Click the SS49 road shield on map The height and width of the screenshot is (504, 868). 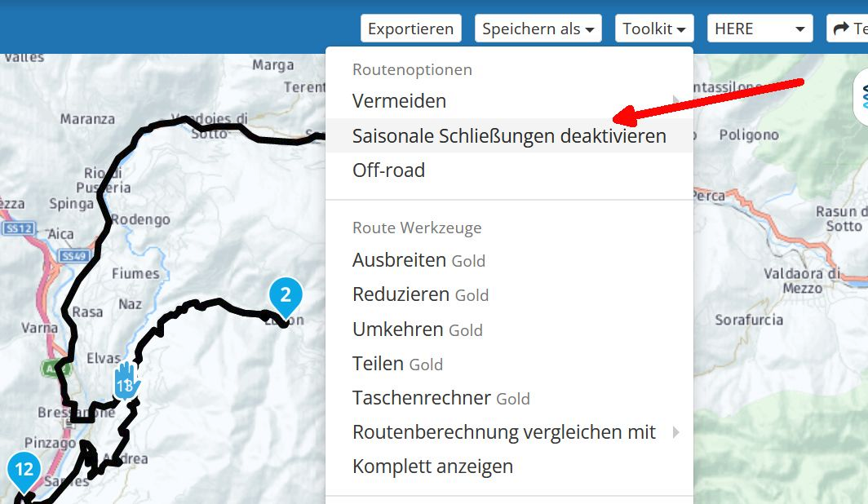(x=74, y=256)
